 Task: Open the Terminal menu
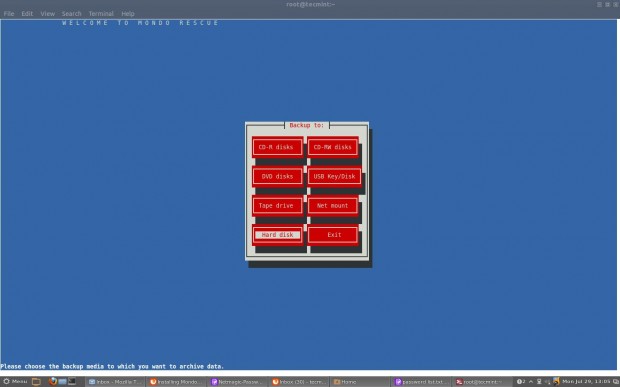coord(101,13)
